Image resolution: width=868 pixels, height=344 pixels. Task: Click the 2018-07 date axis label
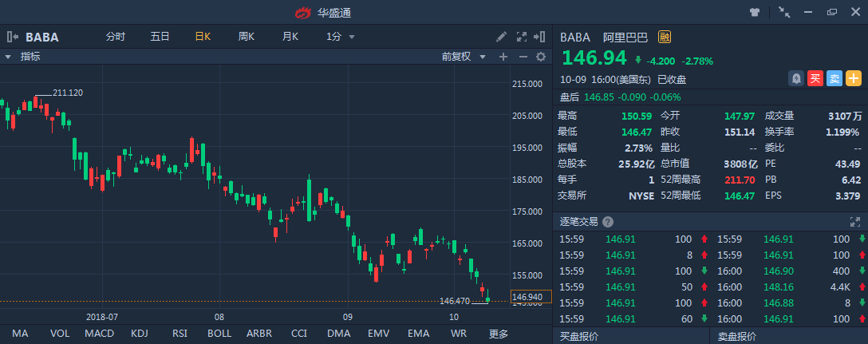pos(102,317)
